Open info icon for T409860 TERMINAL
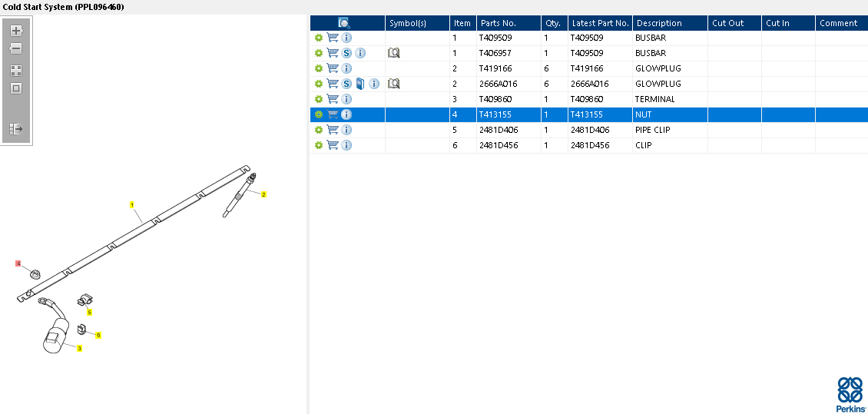Image resolution: width=868 pixels, height=414 pixels. click(x=346, y=99)
